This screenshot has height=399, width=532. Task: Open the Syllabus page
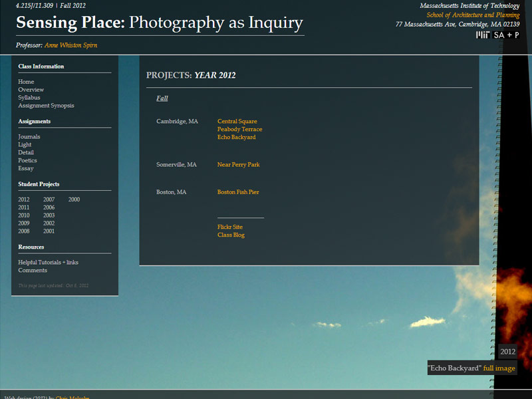click(29, 98)
